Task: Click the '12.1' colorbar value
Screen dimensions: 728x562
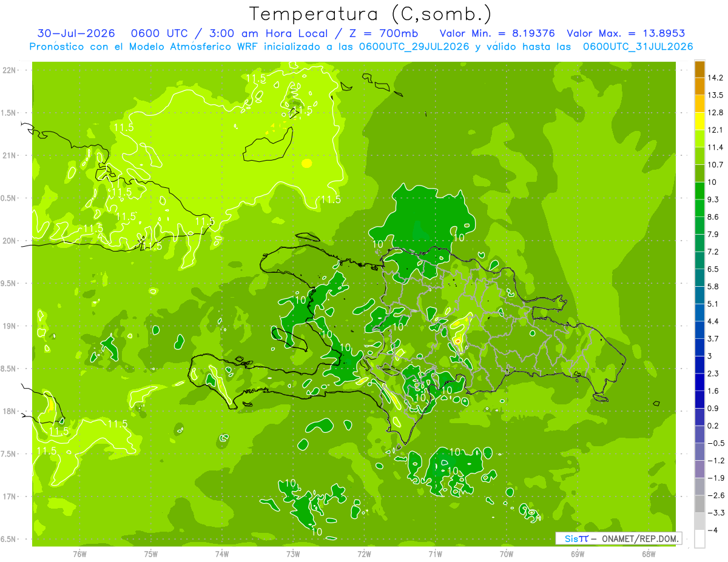Action: point(715,130)
